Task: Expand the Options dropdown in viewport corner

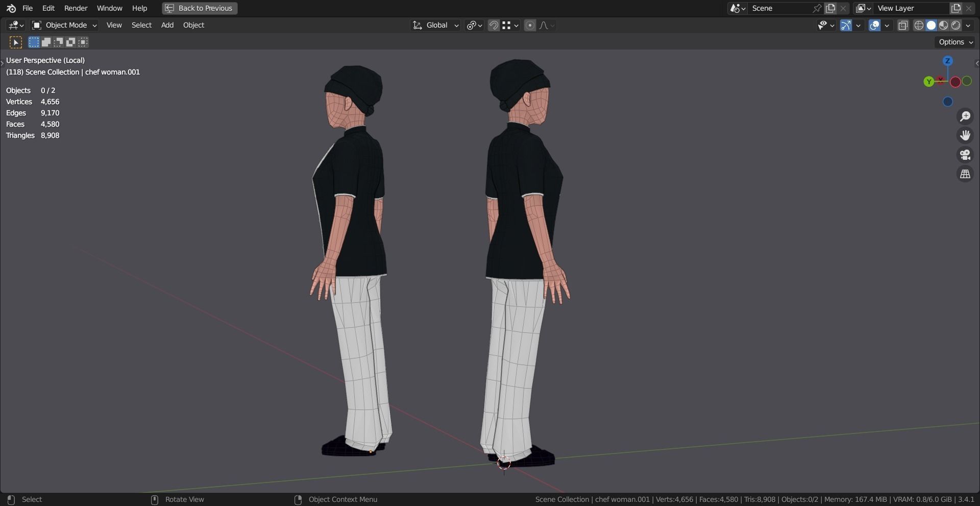Action: (954, 42)
